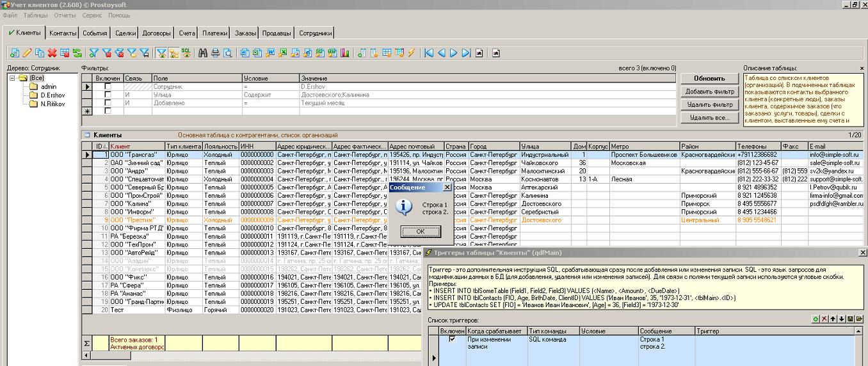Image resolution: width=868 pixels, height=366 pixels.
Task: Open the Отчеты menu
Action: 65,15
